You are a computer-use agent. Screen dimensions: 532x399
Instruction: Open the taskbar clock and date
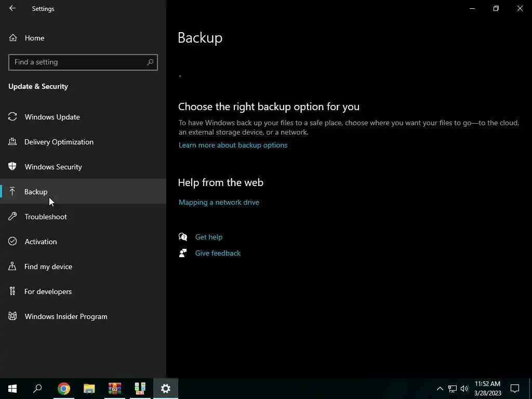click(x=487, y=389)
